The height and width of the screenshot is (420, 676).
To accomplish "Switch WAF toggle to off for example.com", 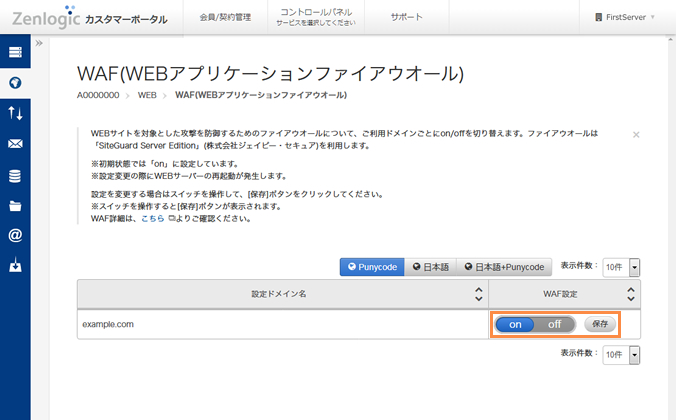I will [554, 324].
